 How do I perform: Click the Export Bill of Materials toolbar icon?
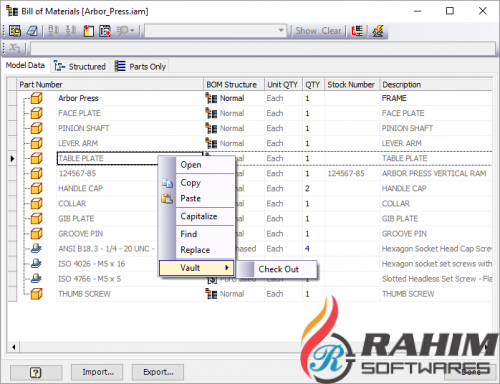pyautogui.click(x=14, y=31)
